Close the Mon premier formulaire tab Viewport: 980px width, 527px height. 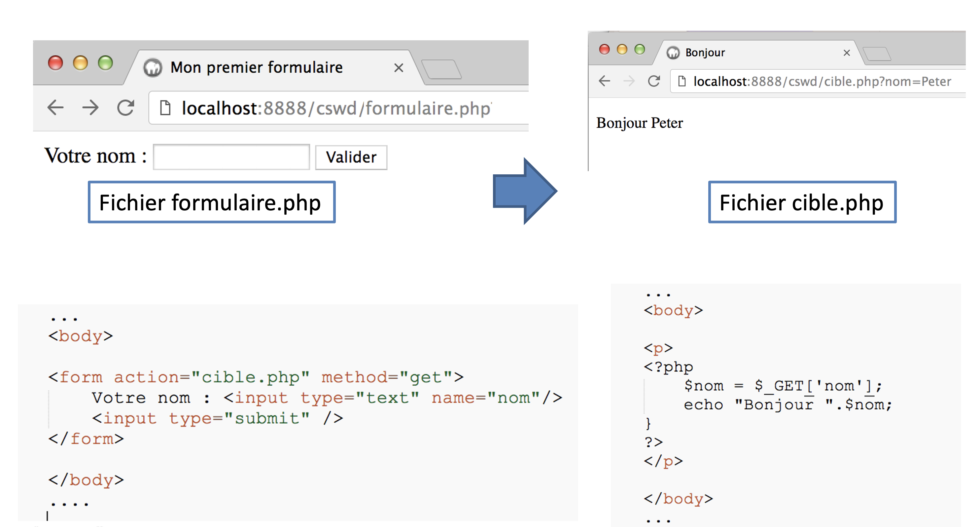click(398, 68)
